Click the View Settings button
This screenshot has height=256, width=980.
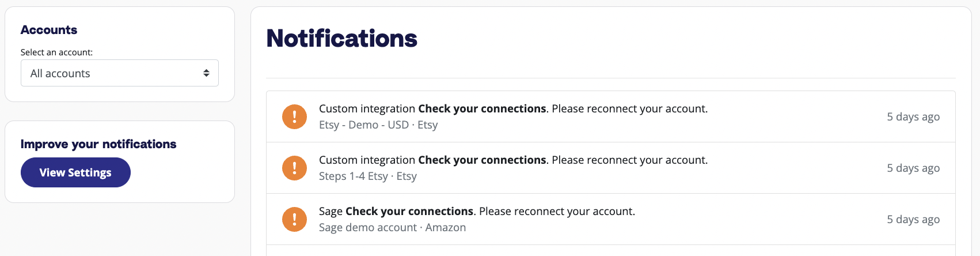coord(75,172)
